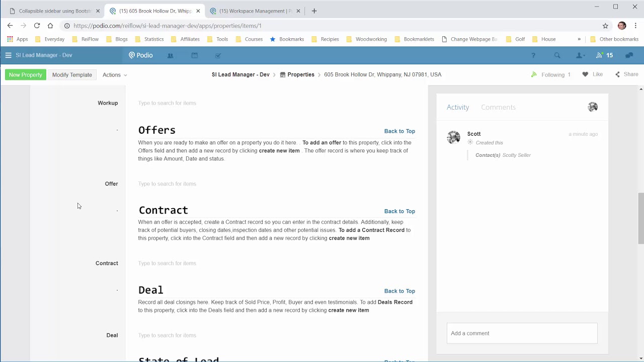Click the Offer search items field
The image size is (644, 362).
pos(277,184)
